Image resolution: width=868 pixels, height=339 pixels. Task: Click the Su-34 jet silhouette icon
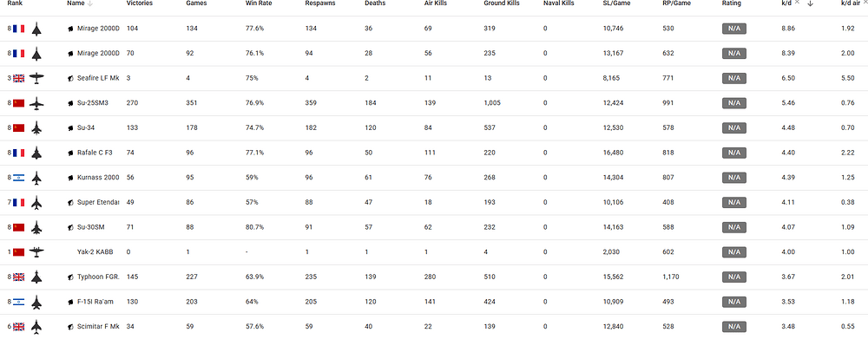coord(36,128)
